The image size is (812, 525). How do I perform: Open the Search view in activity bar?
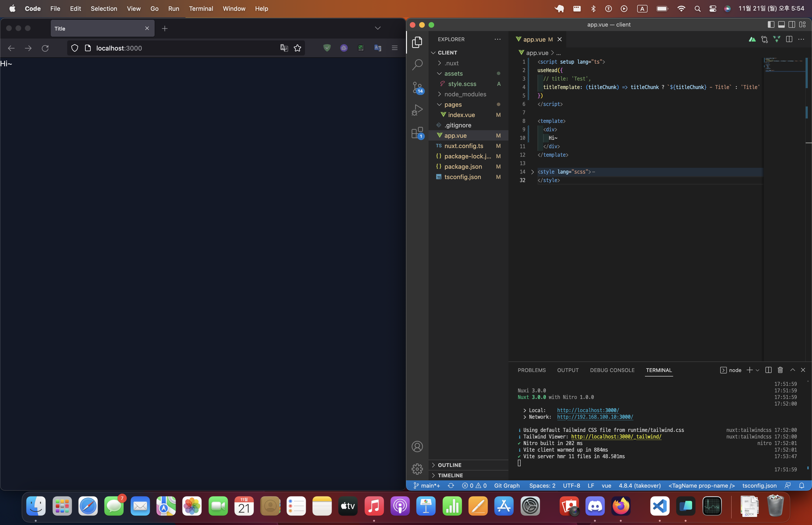pyautogui.click(x=417, y=64)
